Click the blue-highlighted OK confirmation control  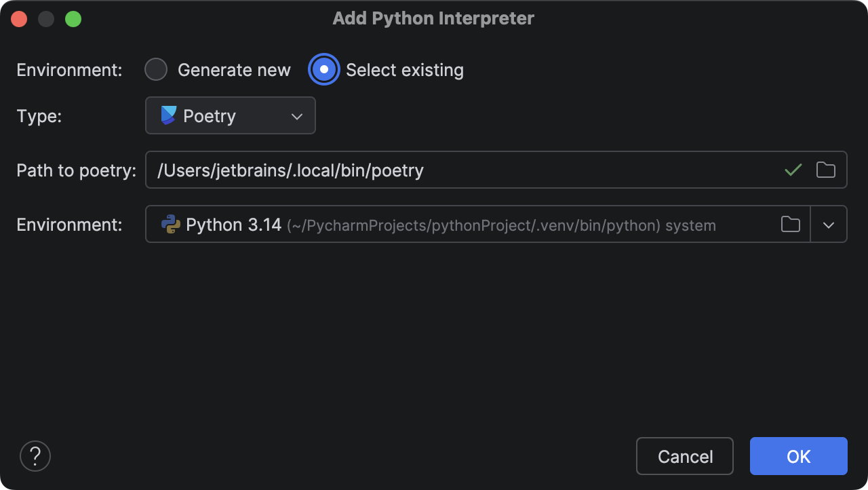tap(798, 456)
